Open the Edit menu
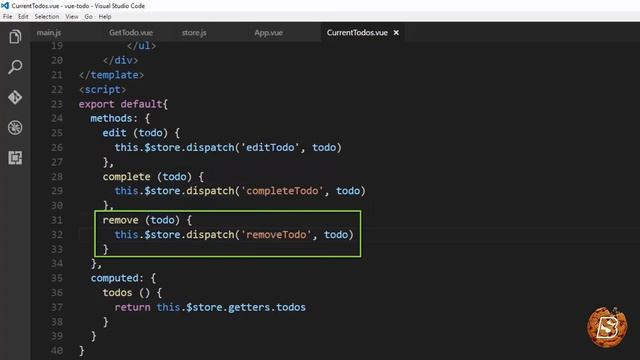The height and width of the screenshot is (360, 640). pos(23,17)
